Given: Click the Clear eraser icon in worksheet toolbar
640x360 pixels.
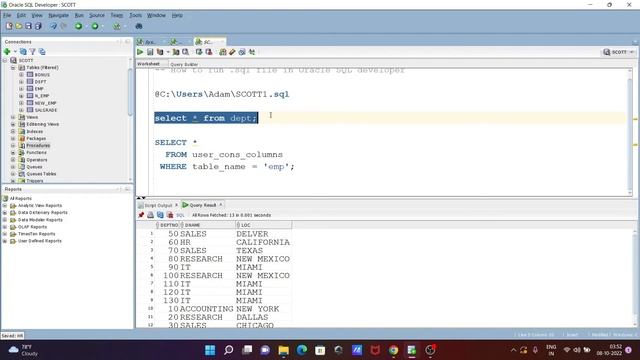Looking at the screenshot, I should point(232,52).
